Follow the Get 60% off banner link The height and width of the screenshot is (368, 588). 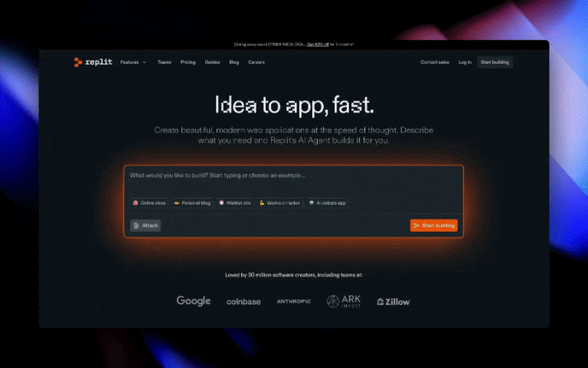pos(318,44)
